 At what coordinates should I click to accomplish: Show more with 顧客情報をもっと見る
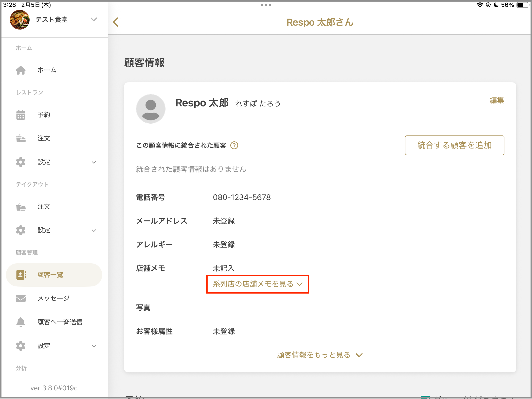[x=319, y=355]
